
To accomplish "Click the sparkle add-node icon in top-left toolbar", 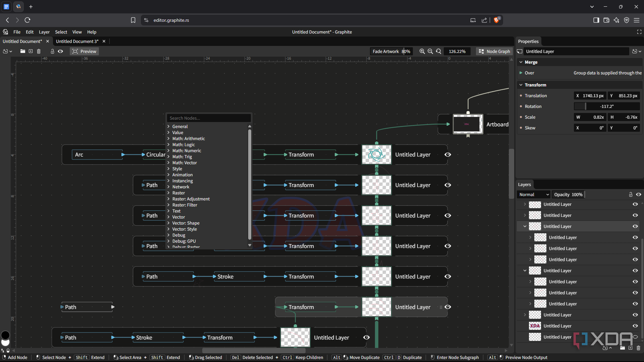I will coord(5,51).
